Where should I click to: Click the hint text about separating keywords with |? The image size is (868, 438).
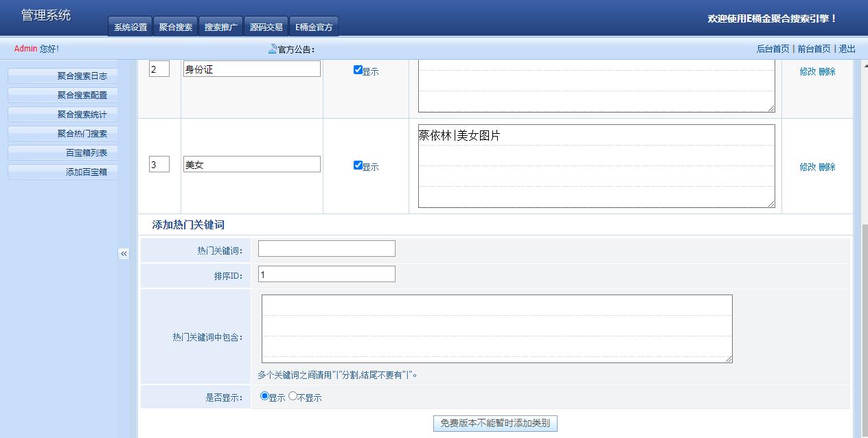(x=338, y=375)
